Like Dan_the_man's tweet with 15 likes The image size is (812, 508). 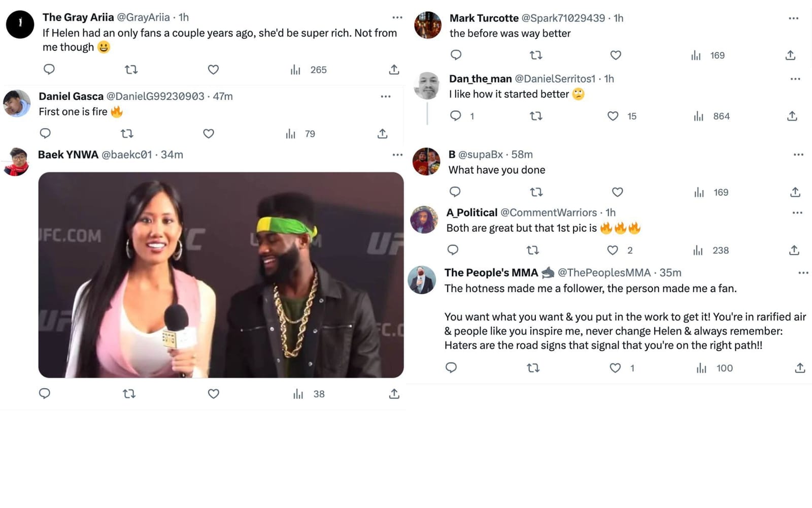[x=613, y=116]
